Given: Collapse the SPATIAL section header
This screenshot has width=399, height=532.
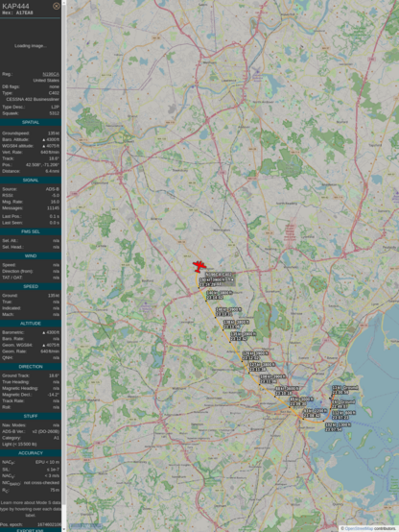Looking at the screenshot, I should point(31,122).
